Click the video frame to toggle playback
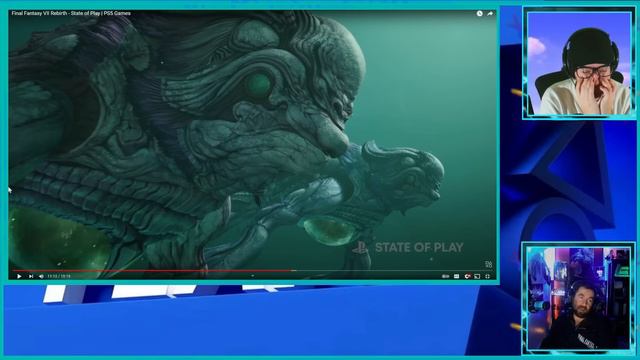This screenshot has width=640, height=360. [252, 143]
